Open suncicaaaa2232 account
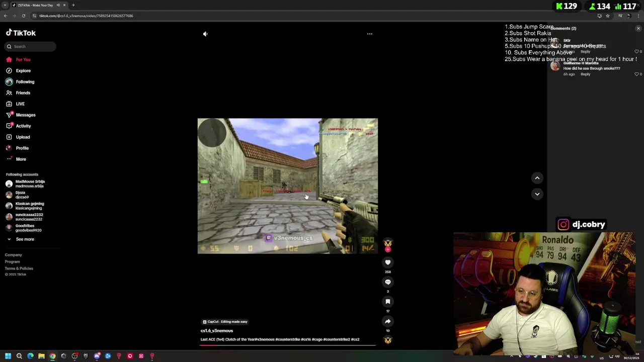 (25, 217)
